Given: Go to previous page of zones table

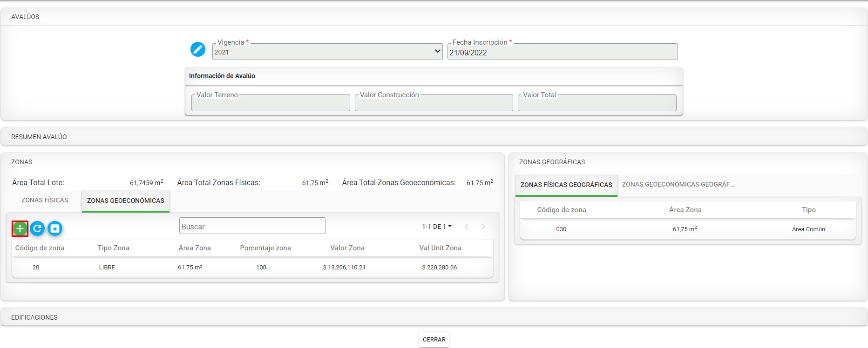Looking at the screenshot, I should point(467,227).
